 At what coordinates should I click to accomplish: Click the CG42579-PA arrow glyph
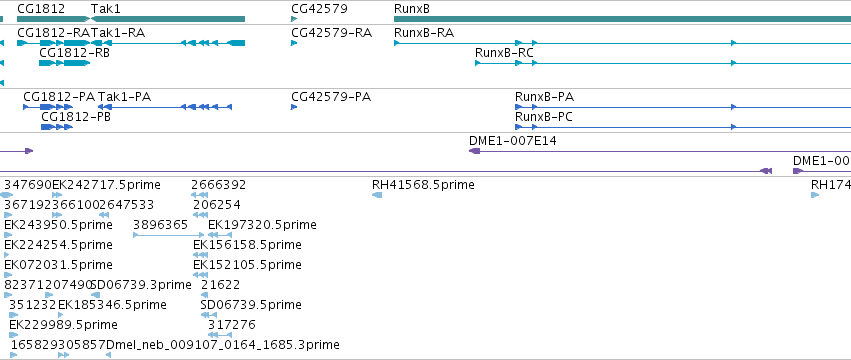pos(294,107)
